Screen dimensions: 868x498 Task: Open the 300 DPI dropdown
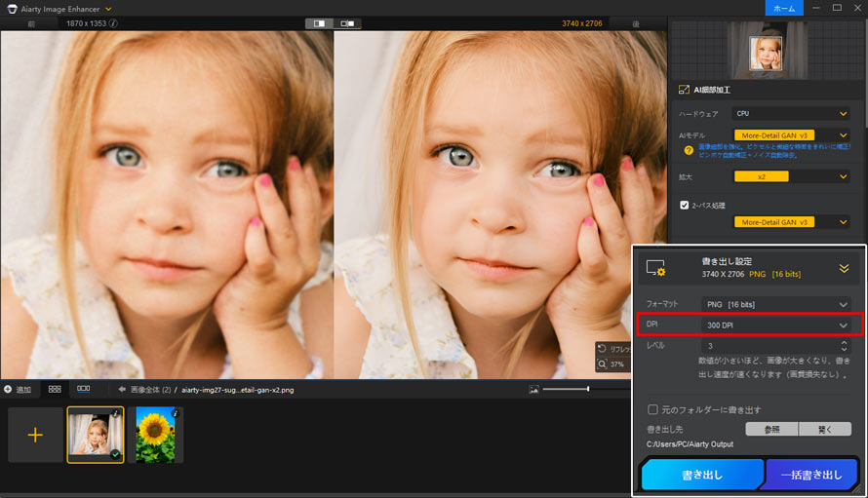click(x=776, y=325)
